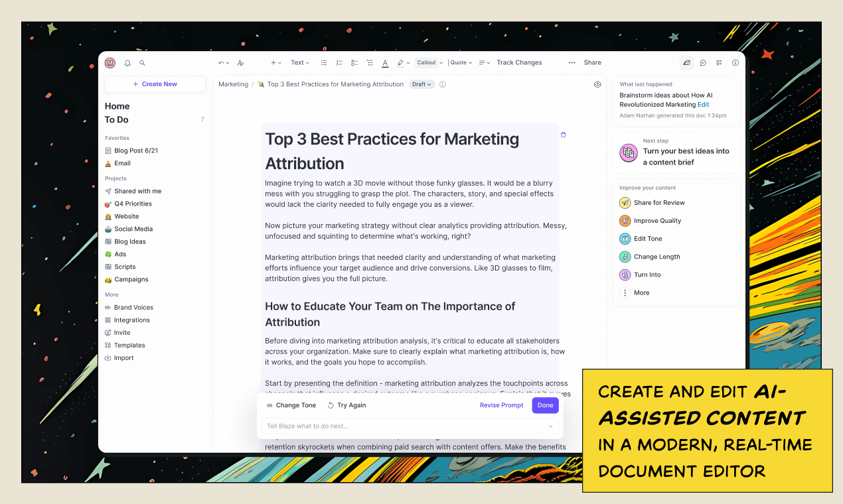This screenshot has height=504, width=843.
Task: Insert a bulleted list from the toolbar
Action: coord(324,63)
